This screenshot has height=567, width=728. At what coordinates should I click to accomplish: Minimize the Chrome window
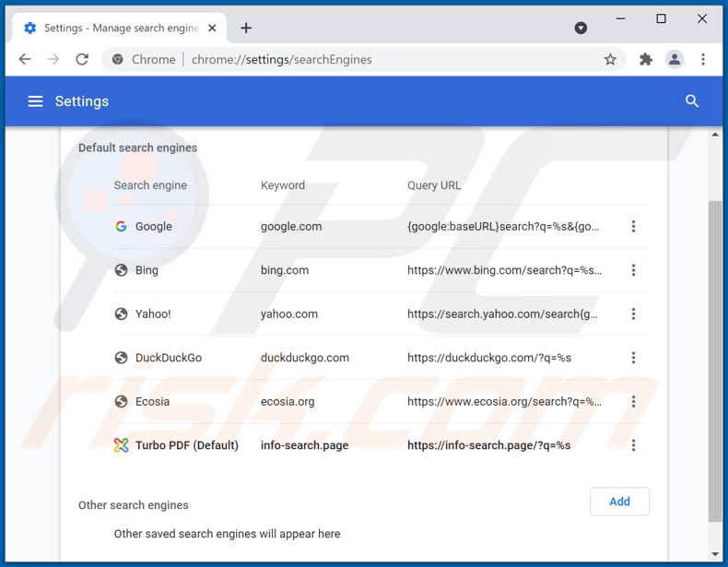click(x=620, y=18)
